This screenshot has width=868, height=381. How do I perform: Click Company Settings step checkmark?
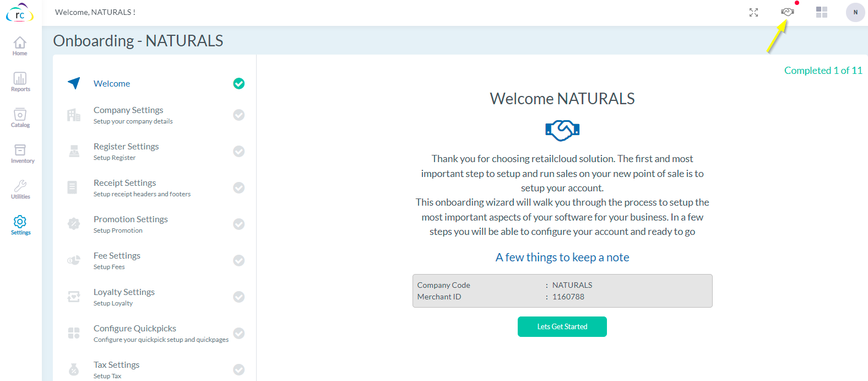click(238, 115)
